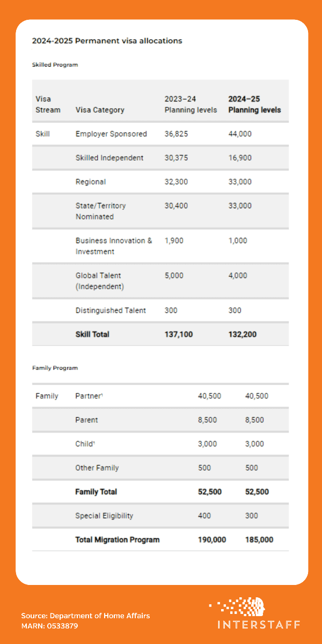Image resolution: width=322 pixels, height=644 pixels.
Task: Click the 2024–25 Planning levels column header
Action: (x=254, y=104)
